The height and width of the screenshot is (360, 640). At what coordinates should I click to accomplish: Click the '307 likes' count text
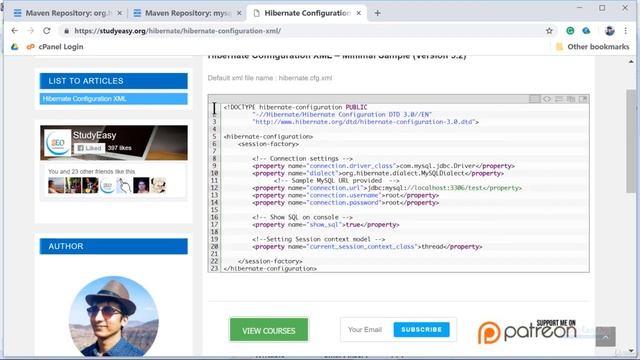(120, 148)
